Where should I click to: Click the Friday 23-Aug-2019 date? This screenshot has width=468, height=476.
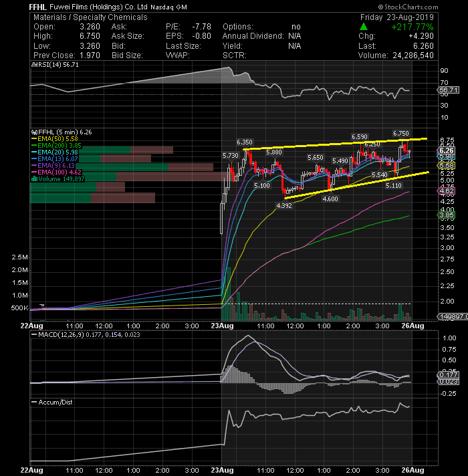(397, 17)
